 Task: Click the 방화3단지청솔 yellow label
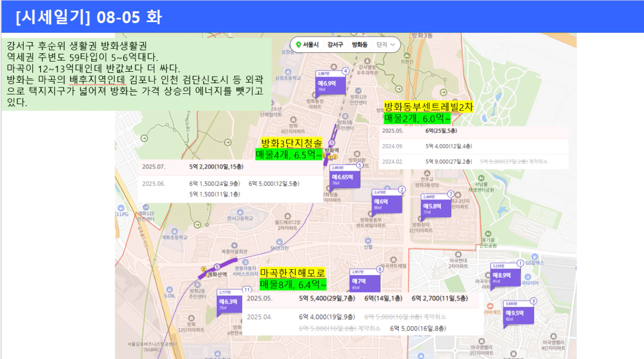pyautogui.click(x=292, y=143)
